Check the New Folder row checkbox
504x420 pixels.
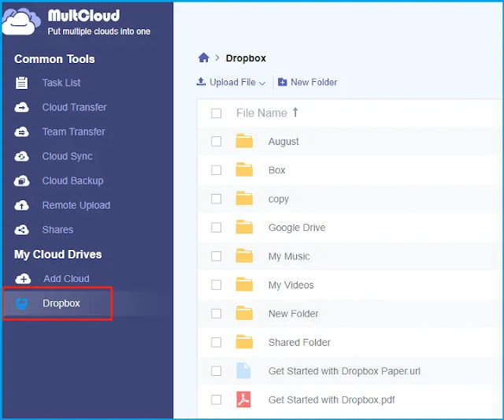[x=216, y=314]
